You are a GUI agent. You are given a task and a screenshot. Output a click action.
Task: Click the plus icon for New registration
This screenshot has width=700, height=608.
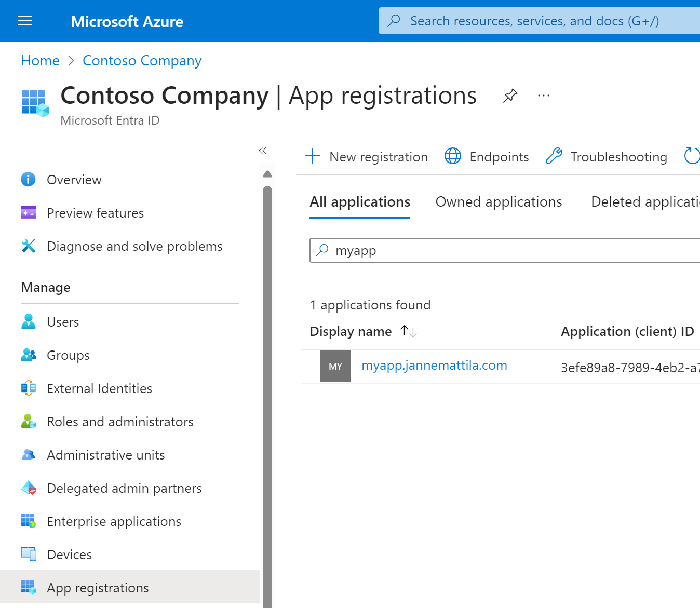tap(313, 156)
